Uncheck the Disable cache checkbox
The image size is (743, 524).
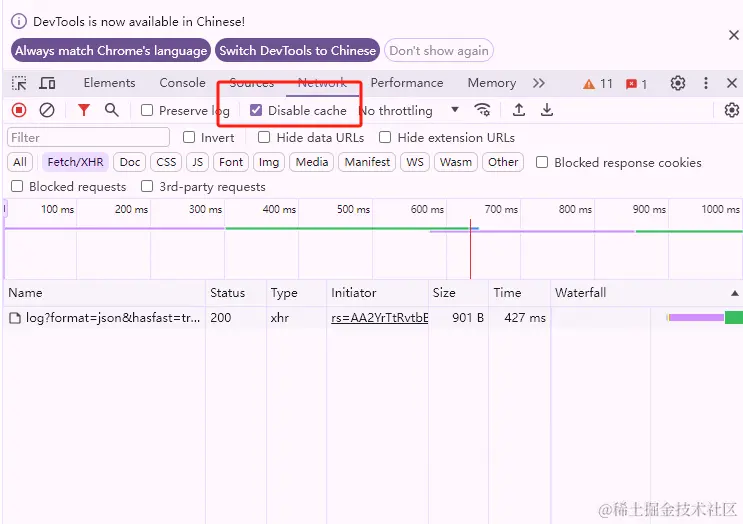click(x=256, y=110)
